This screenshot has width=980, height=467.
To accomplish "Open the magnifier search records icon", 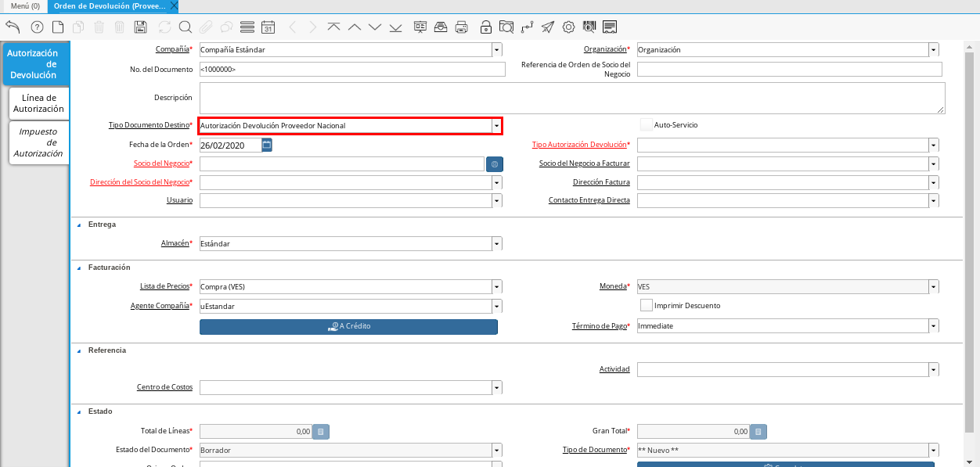I will [x=186, y=27].
